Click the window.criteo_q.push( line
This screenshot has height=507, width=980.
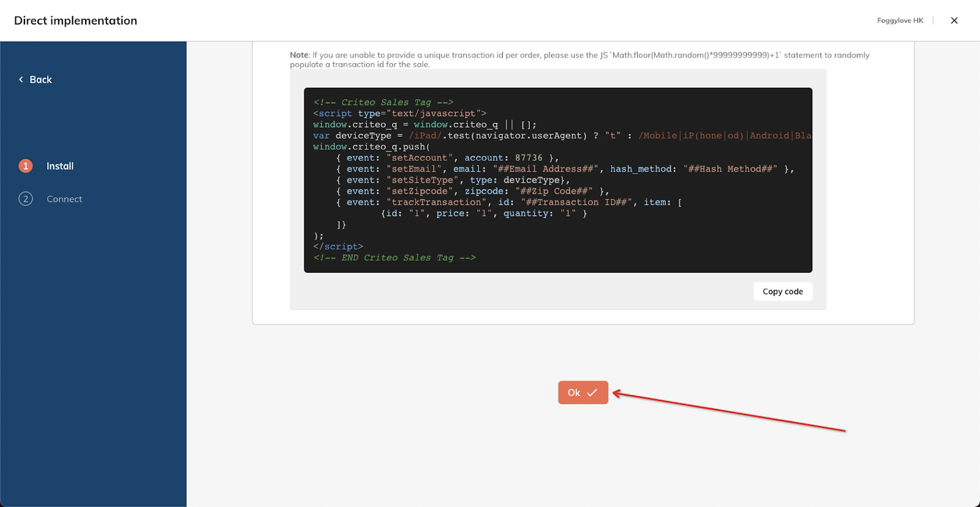point(372,147)
